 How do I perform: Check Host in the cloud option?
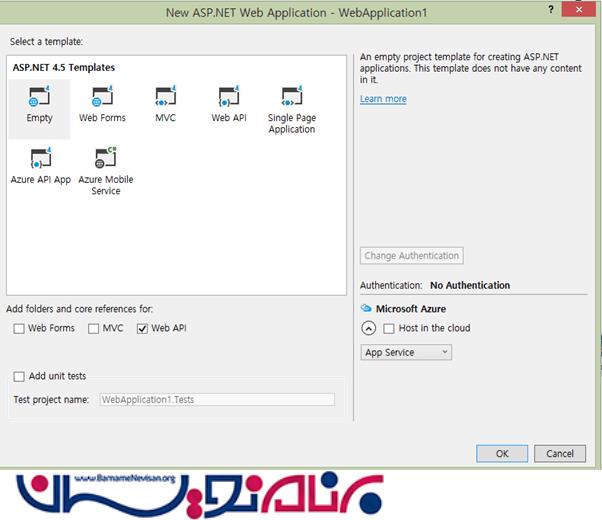click(389, 328)
